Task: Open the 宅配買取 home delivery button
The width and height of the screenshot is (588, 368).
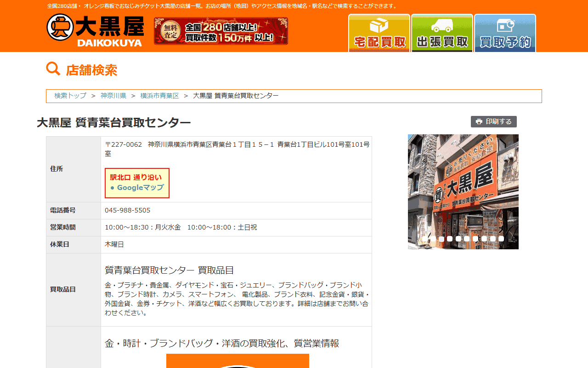Action: tap(379, 33)
